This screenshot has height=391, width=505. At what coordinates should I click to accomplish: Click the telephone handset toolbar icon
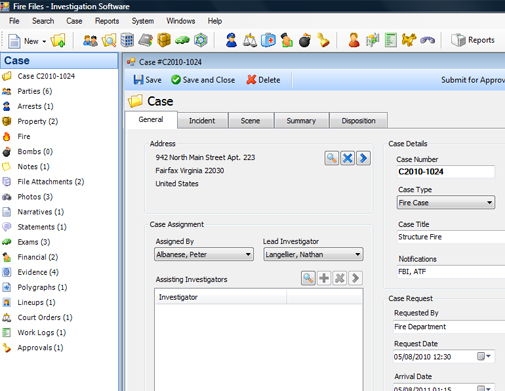tap(427, 41)
